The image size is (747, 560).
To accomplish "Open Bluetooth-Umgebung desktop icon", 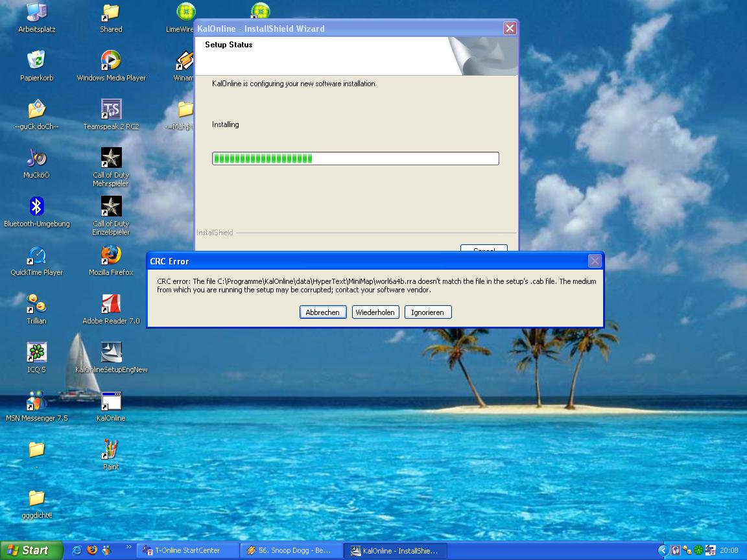I will tap(37, 213).
